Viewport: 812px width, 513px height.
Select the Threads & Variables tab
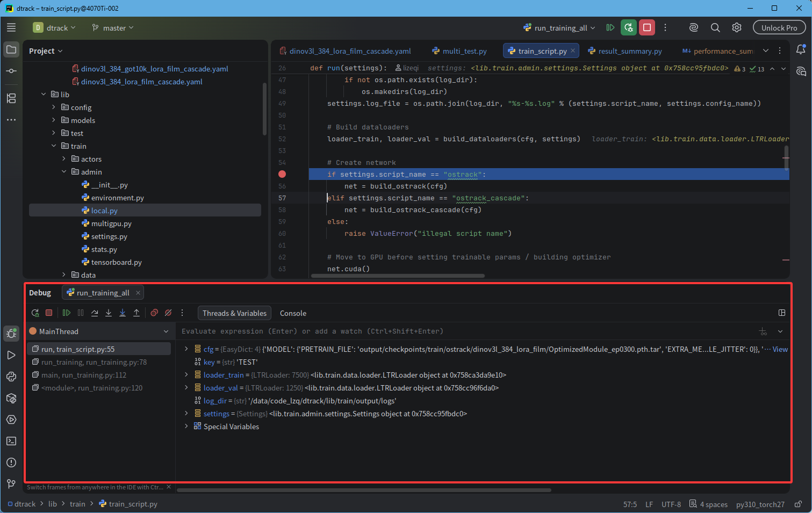pos(234,313)
